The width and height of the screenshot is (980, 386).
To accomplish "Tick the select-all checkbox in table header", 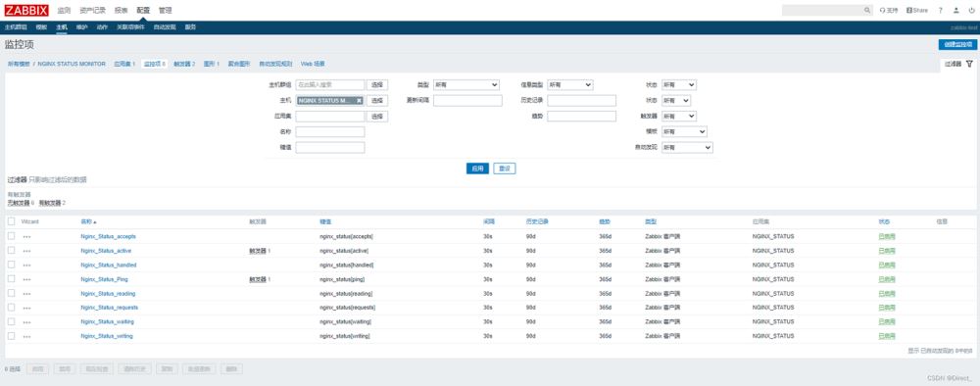I will [11, 221].
